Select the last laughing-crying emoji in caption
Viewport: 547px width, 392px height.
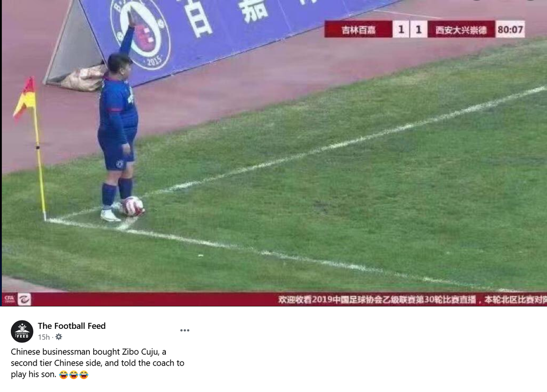pyautogui.click(x=84, y=375)
